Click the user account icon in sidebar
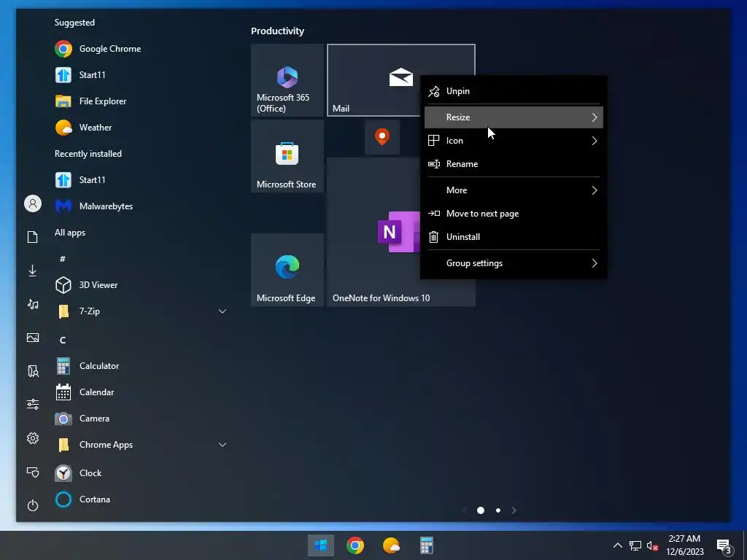Image resolution: width=747 pixels, height=560 pixels. [x=33, y=204]
